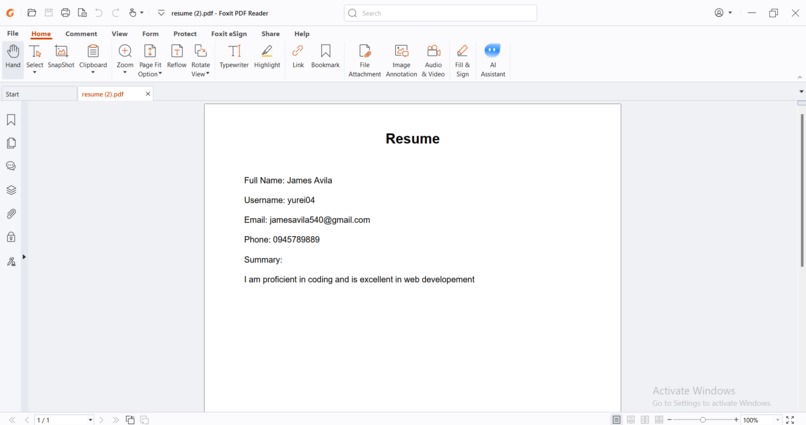Switch to the View ribbon tab

point(120,33)
